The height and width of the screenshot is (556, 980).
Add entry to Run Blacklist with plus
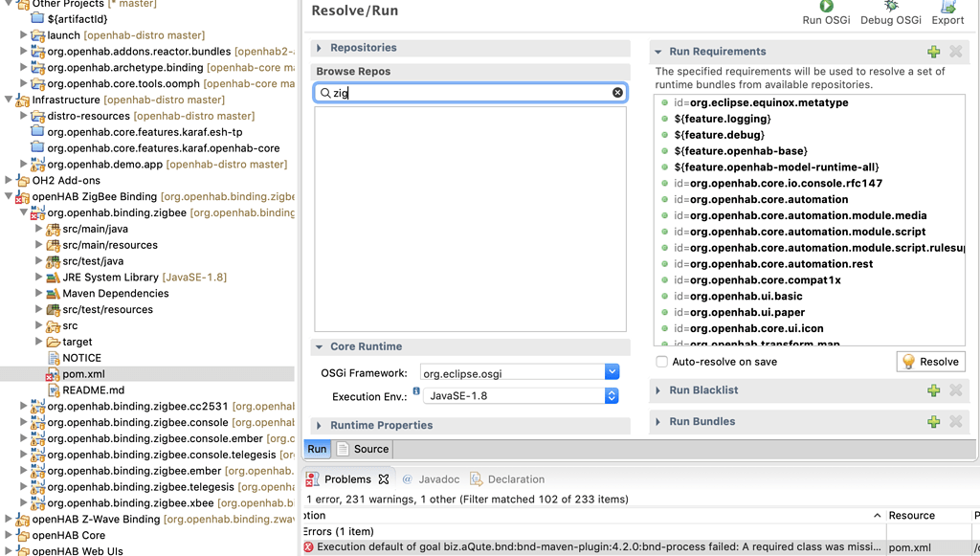pyautogui.click(x=934, y=390)
